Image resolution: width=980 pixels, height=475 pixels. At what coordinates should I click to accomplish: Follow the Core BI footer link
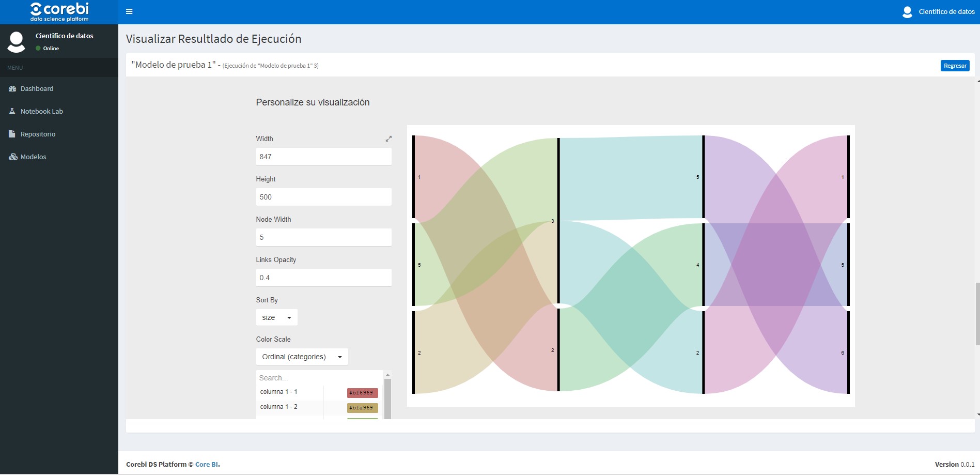(x=207, y=464)
